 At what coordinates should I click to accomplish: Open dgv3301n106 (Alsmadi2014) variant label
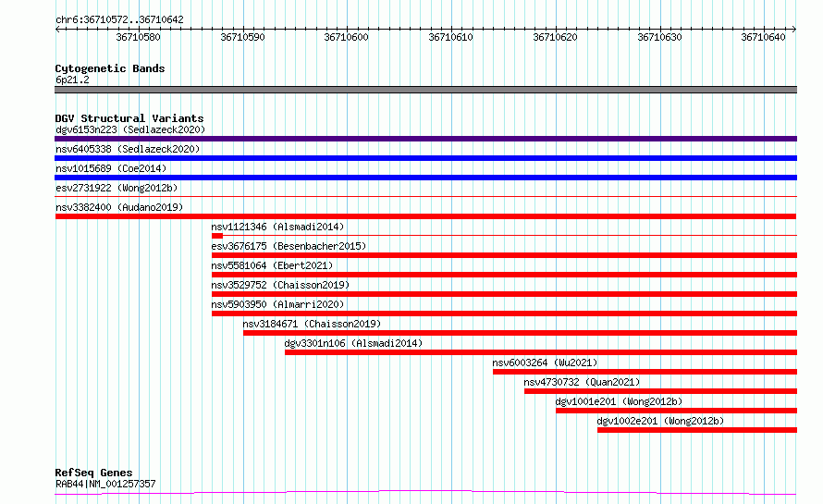353,343
